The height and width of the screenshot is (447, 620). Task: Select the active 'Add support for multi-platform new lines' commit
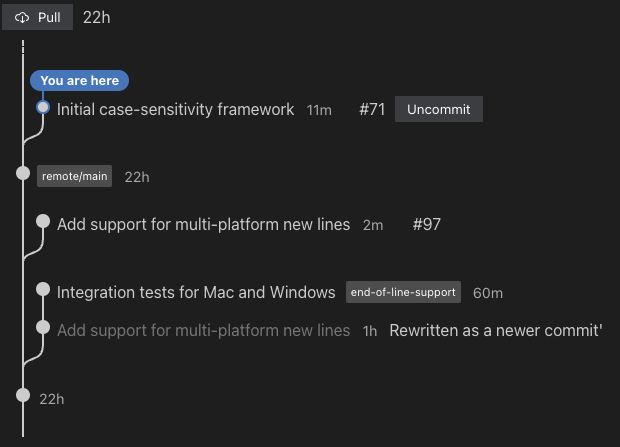pyautogui.click(x=203, y=225)
